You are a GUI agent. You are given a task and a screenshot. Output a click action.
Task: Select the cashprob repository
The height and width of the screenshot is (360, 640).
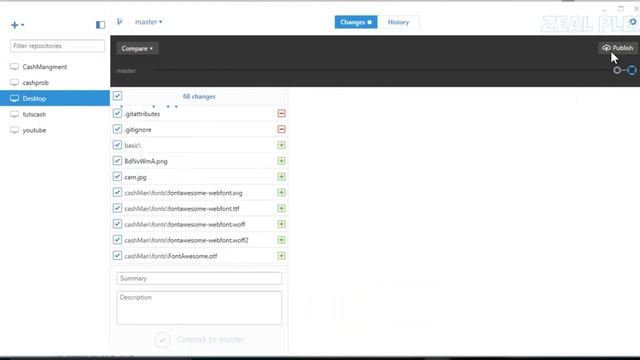(x=55, y=82)
